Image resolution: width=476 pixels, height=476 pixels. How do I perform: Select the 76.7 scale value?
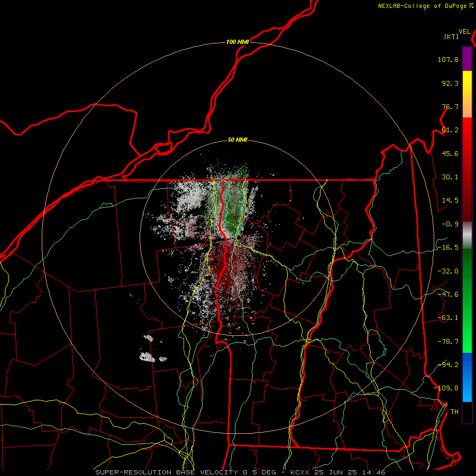tap(450, 106)
